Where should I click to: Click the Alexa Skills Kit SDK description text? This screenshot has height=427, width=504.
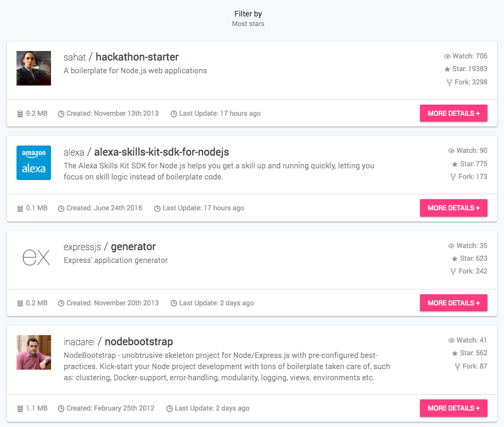pyautogui.click(x=219, y=171)
